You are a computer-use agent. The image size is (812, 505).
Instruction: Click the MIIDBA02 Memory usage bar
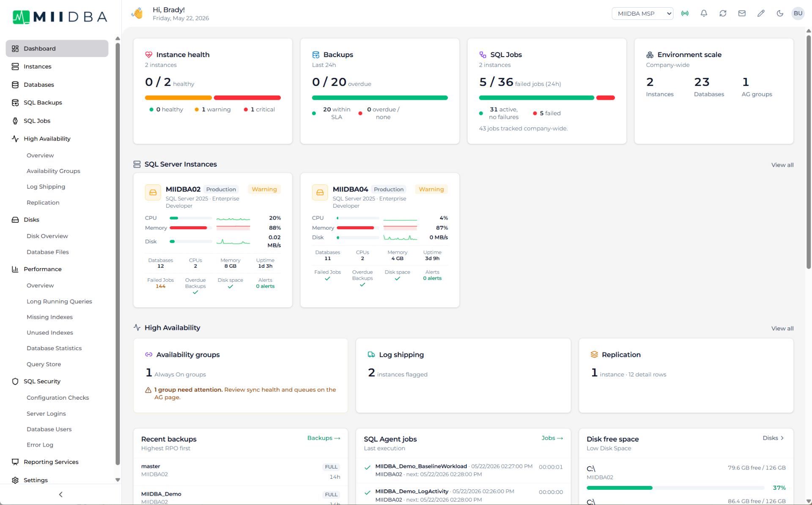click(191, 228)
